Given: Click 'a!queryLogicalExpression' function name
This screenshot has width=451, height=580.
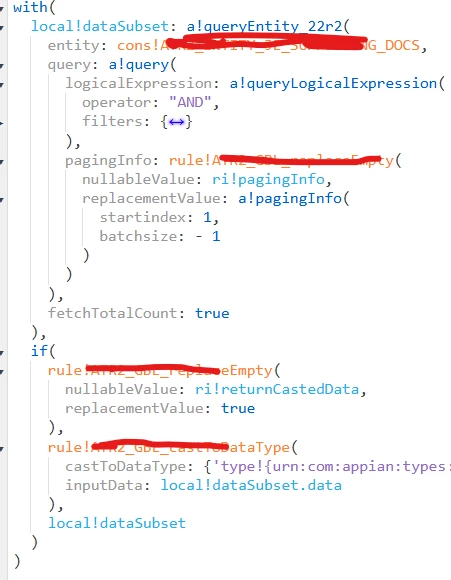Looking at the screenshot, I should point(333,84).
